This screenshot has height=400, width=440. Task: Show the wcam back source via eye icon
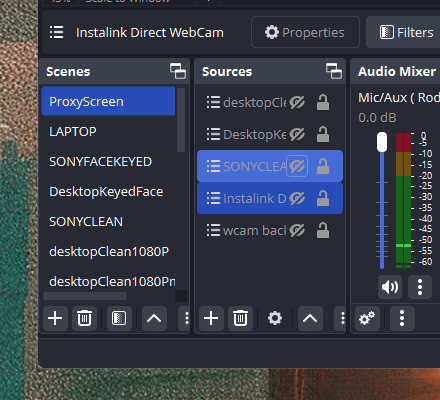[x=297, y=230]
